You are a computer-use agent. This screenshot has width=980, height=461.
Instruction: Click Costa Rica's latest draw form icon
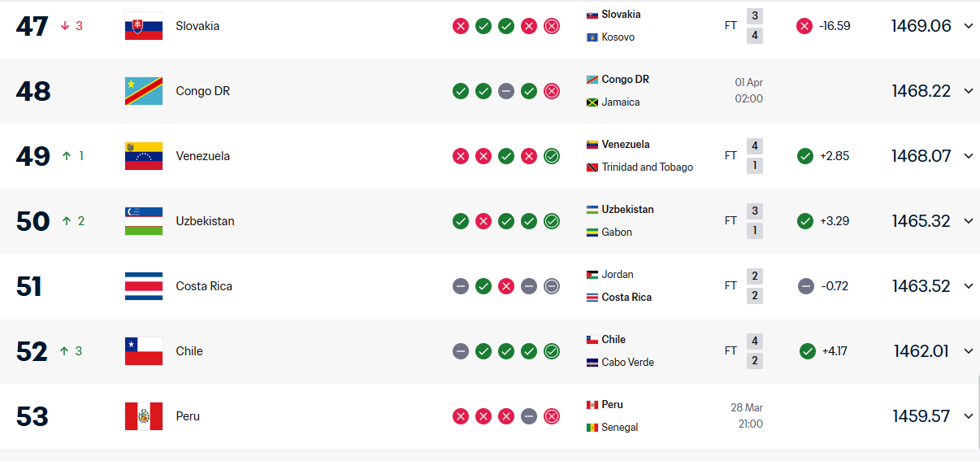[x=552, y=286]
